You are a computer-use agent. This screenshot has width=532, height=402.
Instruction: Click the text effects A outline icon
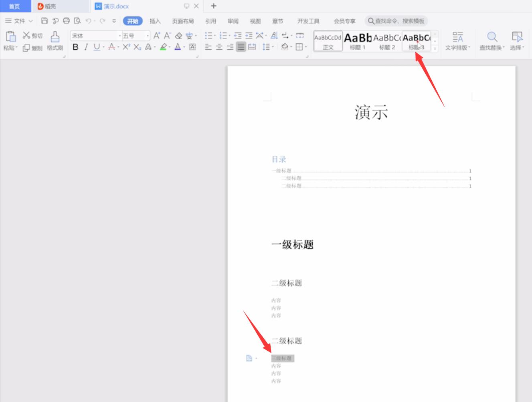pyautogui.click(x=148, y=47)
